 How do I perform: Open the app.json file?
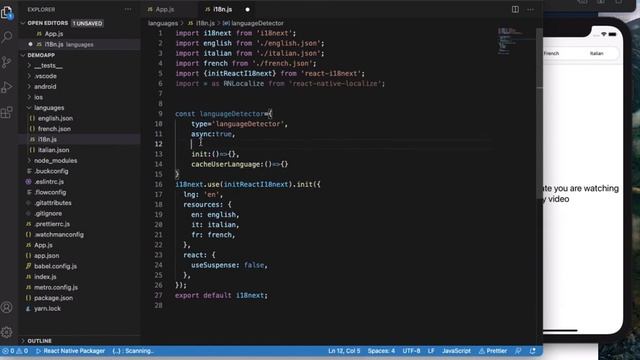47,256
